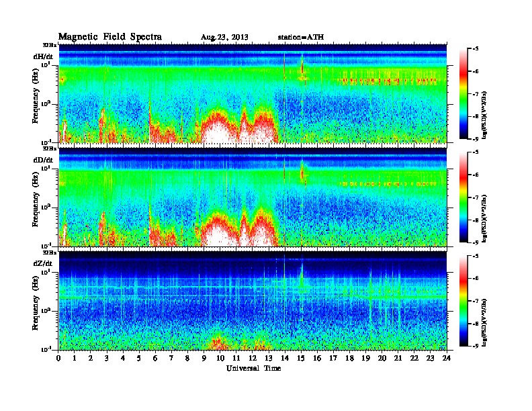Click hour 6 on the time axis
Viewport: 532px width, 411px height.
click(155, 358)
